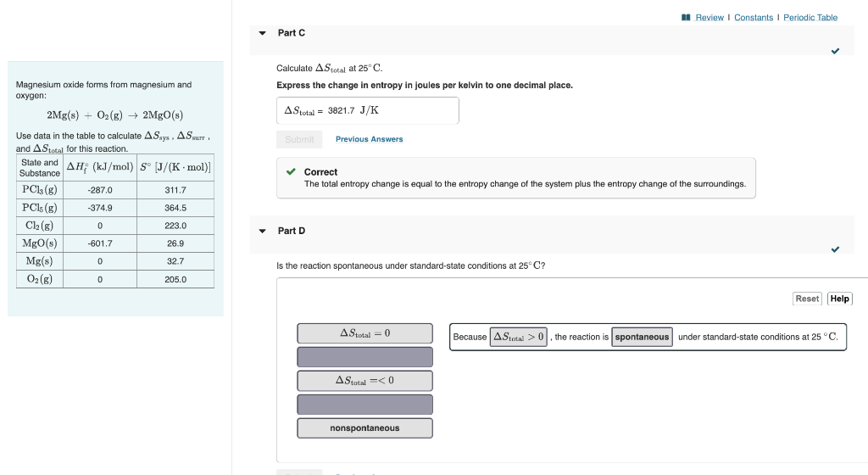Open the Review link
Viewport: 868px width, 475px height.
click(x=709, y=18)
